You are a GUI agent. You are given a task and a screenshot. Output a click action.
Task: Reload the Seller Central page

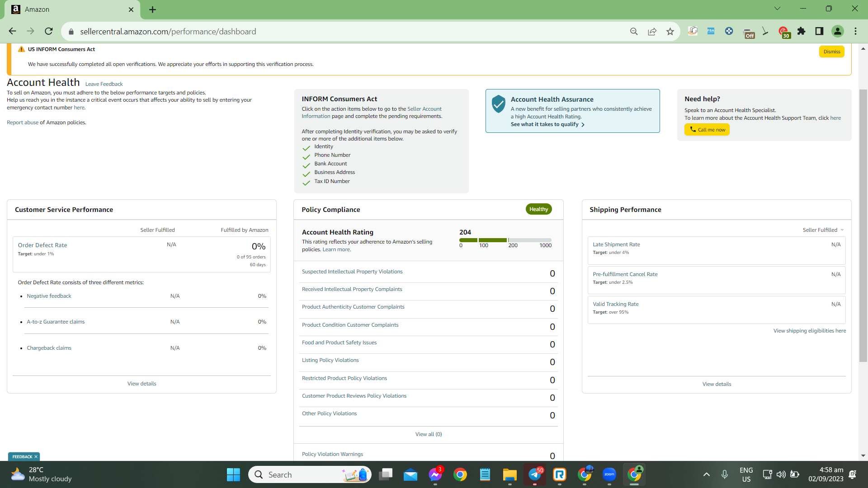pyautogui.click(x=49, y=31)
